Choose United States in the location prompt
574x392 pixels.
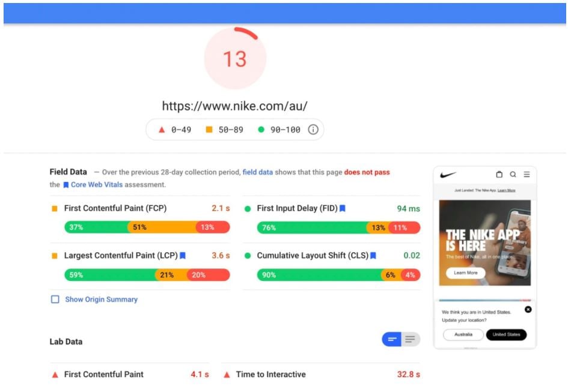[506, 334]
